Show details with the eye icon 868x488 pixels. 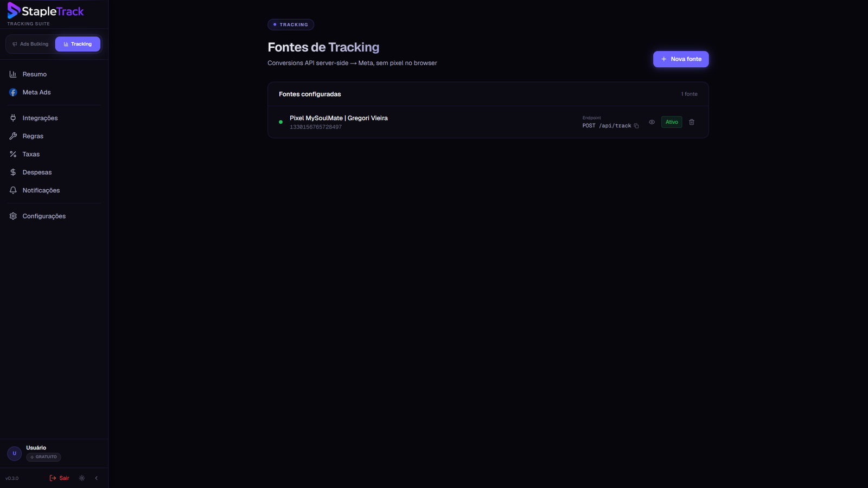point(652,122)
